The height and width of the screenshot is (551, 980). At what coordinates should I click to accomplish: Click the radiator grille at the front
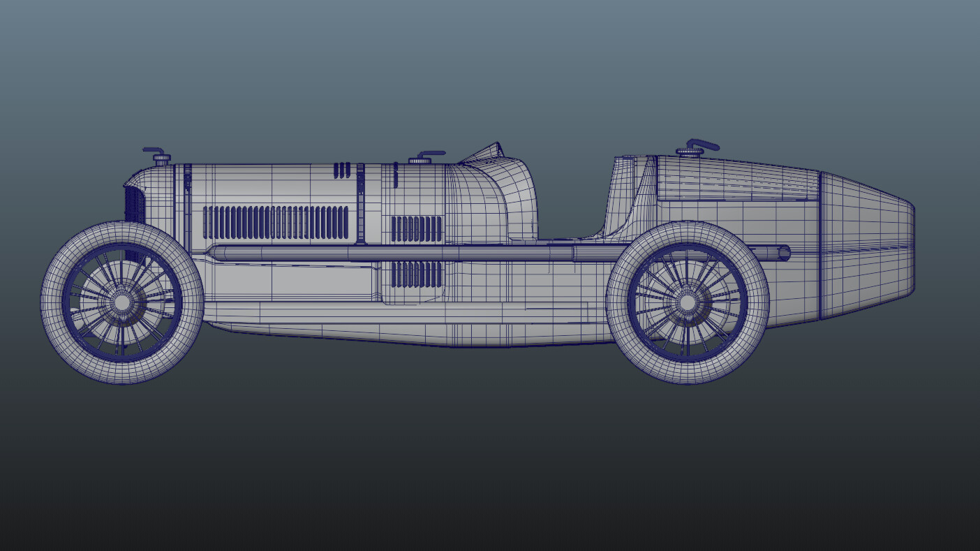coord(133,203)
